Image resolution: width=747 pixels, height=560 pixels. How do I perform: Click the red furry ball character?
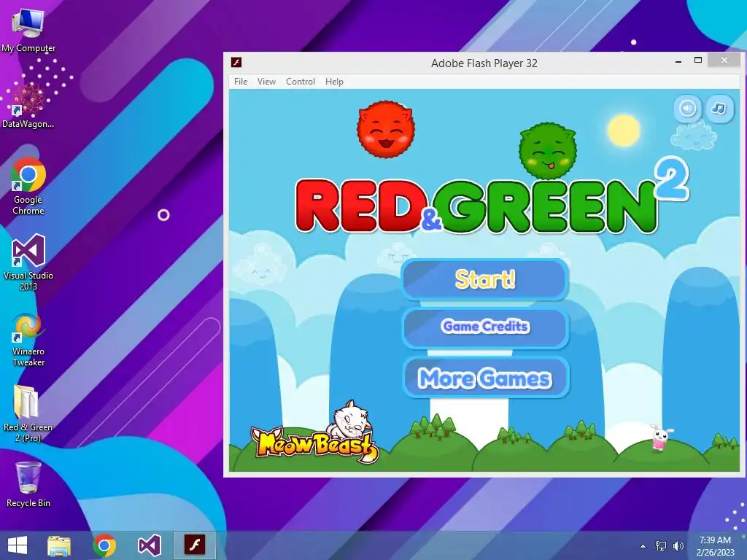pyautogui.click(x=386, y=130)
